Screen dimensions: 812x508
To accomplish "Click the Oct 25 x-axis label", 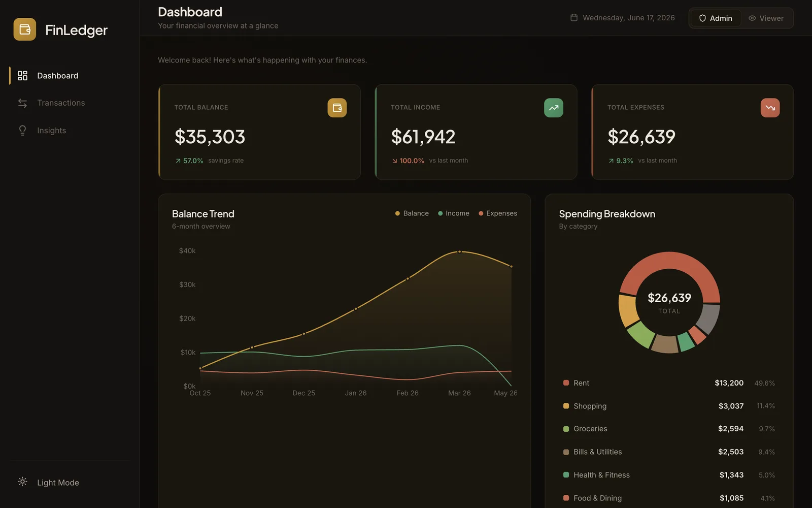I will pyautogui.click(x=200, y=393).
